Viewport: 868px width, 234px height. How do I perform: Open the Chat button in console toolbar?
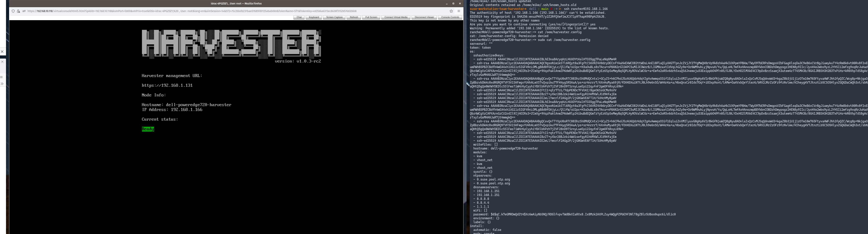pos(299,17)
